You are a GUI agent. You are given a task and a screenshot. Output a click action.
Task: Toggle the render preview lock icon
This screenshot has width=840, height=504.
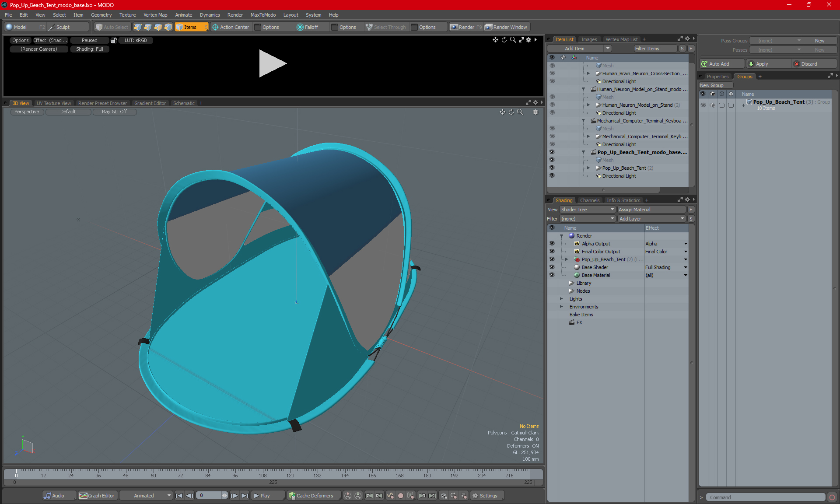point(114,40)
